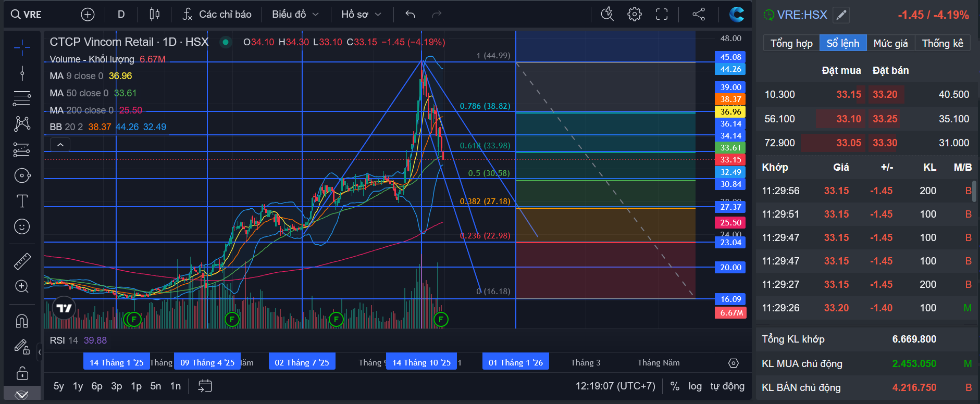Viewport: 980px width, 404px height.
Task: Click the first earnings F marker
Action: [134, 319]
